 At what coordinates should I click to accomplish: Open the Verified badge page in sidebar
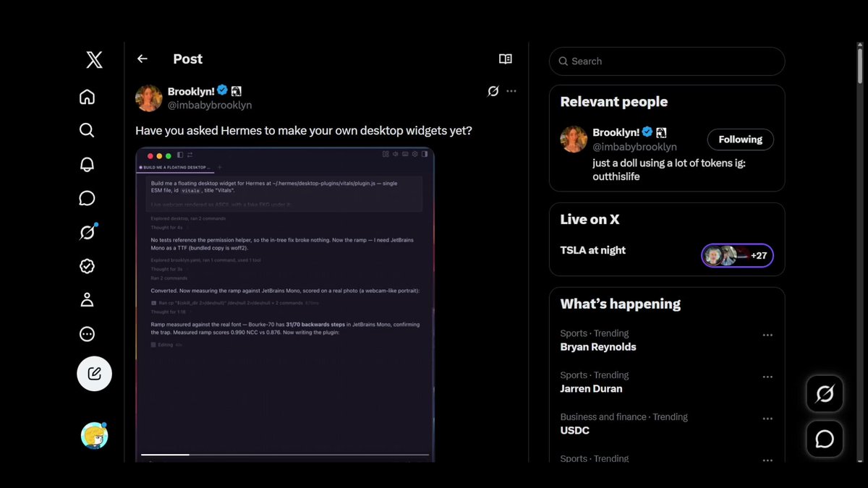(87, 266)
